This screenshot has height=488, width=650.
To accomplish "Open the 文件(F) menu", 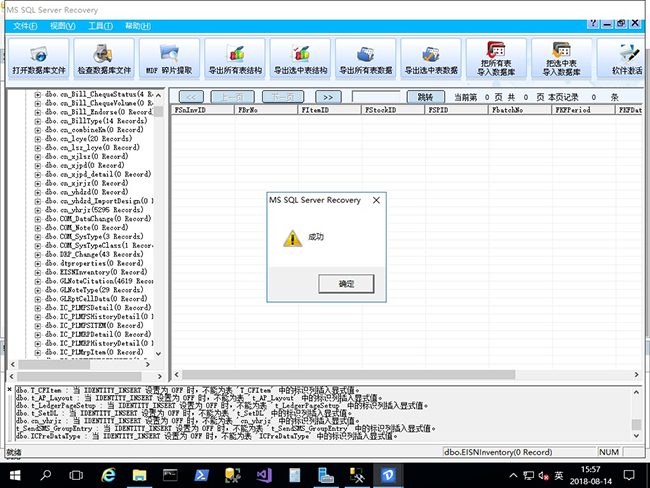I will tap(26, 25).
